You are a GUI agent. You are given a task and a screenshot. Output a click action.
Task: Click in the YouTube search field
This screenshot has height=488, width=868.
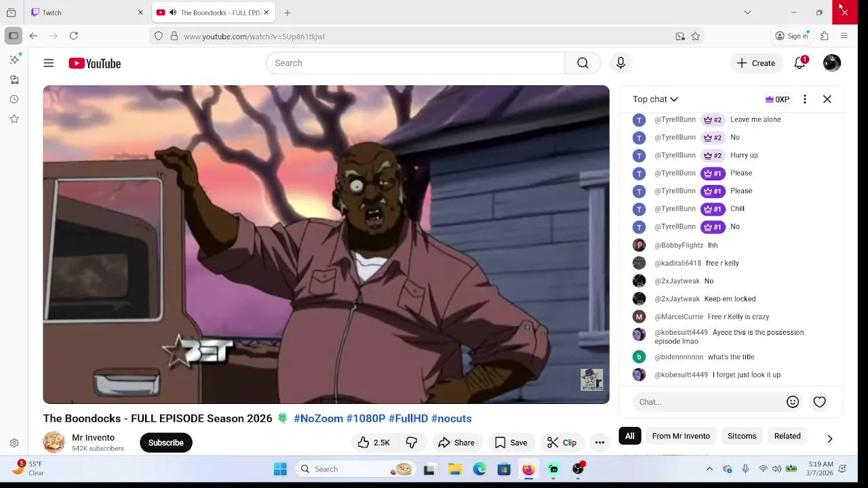tap(416, 63)
